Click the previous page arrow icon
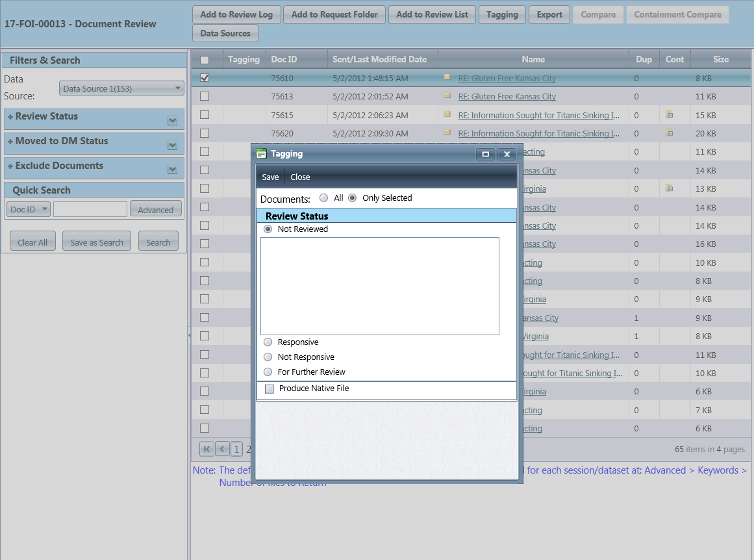The height and width of the screenshot is (560, 754). [222, 449]
